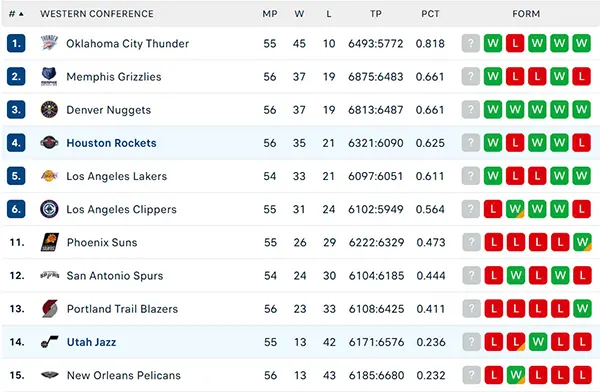Sort standings by PCT column header
This screenshot has width=600, height=392.
coord(430,14)
